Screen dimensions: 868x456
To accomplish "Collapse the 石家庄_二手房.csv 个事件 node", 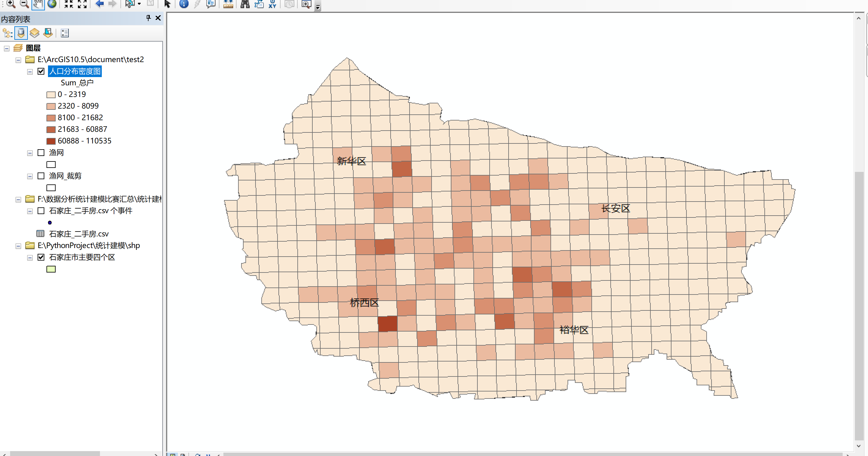I will point(30,211).
